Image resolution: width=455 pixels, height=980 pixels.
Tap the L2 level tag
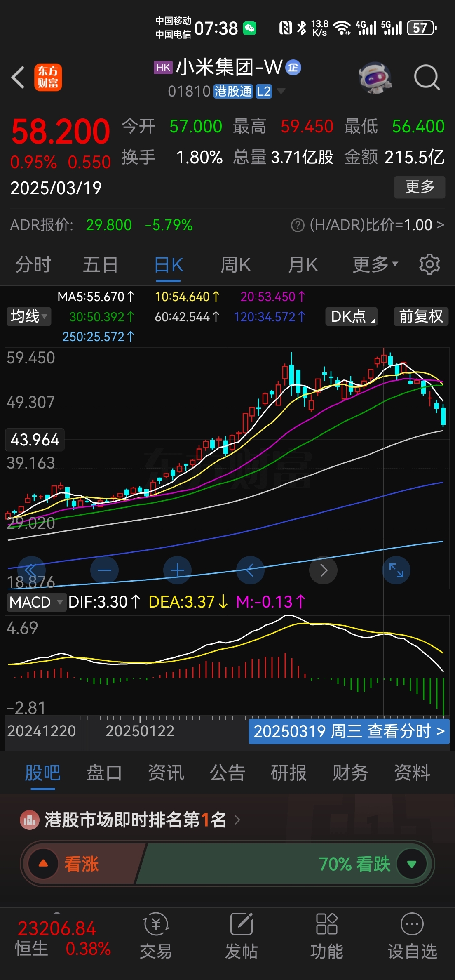264,91
